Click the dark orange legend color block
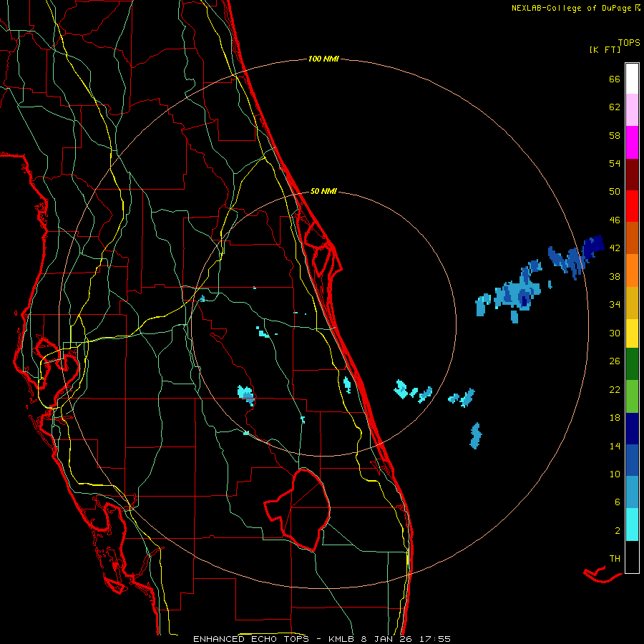 click(632, 238)
